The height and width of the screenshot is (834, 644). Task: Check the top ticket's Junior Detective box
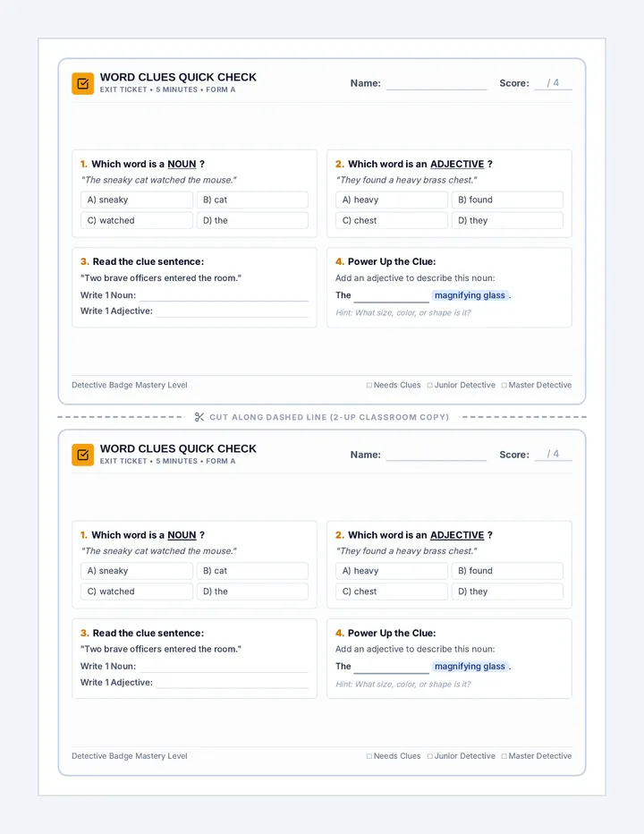pyautogui.click(x=429, y=385)
